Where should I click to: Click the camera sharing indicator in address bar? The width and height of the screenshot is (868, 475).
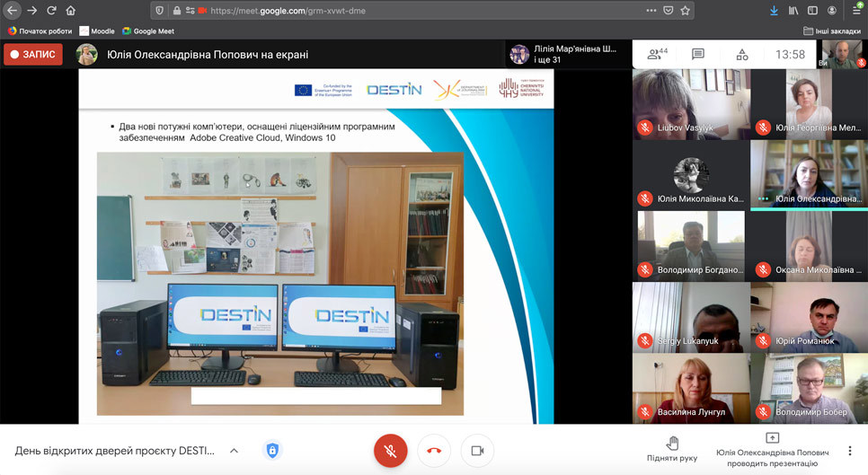click(202, 11)
